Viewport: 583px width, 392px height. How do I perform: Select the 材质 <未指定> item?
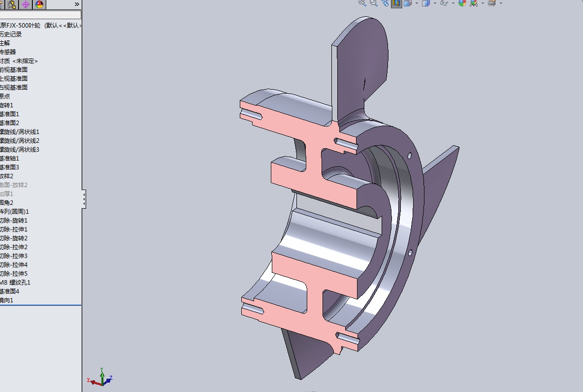[x=19, y=61]
